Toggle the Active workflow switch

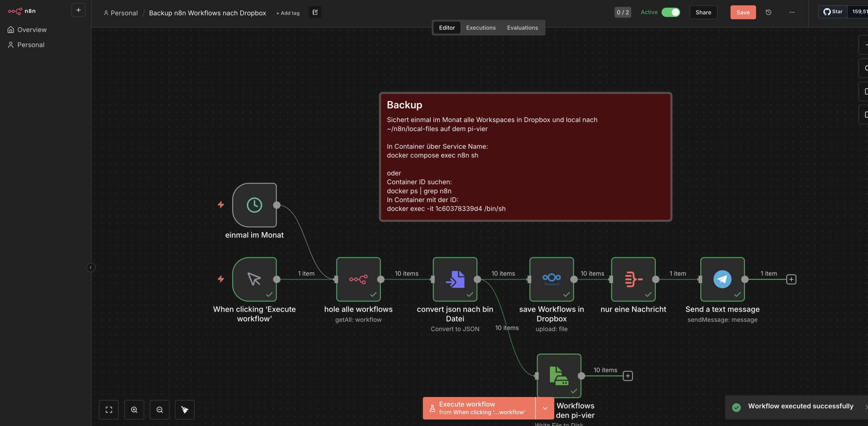[x=670, y=12]
